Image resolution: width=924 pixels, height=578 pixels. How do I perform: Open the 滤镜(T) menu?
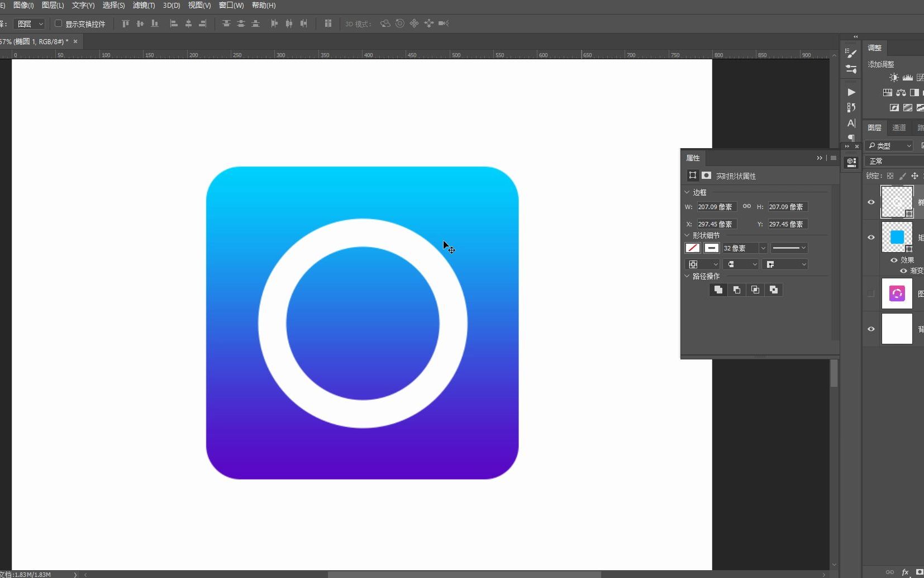[x=144, y=5]
